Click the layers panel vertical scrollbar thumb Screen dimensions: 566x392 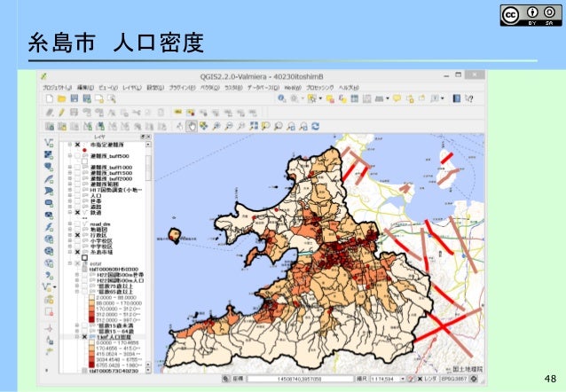point(148,168)
